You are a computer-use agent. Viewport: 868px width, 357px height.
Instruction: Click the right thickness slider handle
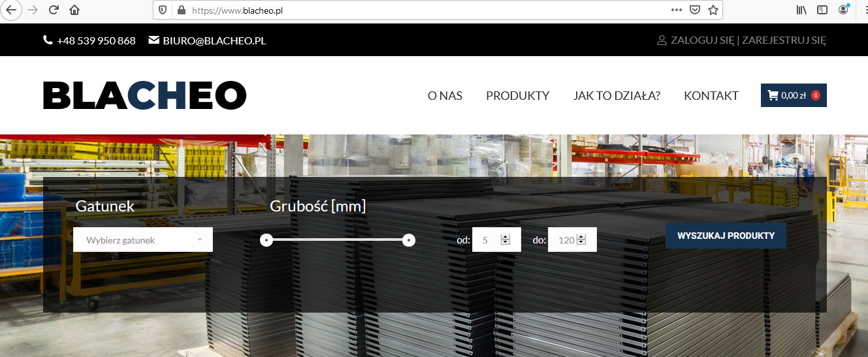click(408, 241)
